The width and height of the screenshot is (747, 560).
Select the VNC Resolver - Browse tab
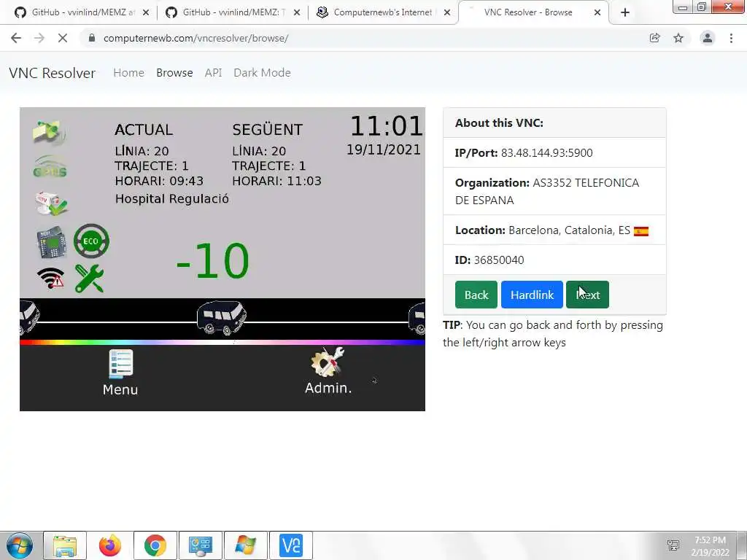pos(533,12)
